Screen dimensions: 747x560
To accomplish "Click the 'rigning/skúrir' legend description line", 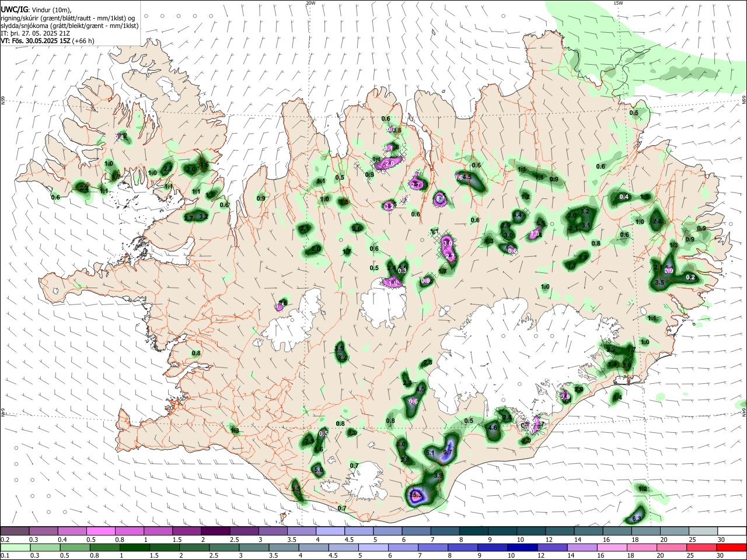I will click(x=68, y=18).
